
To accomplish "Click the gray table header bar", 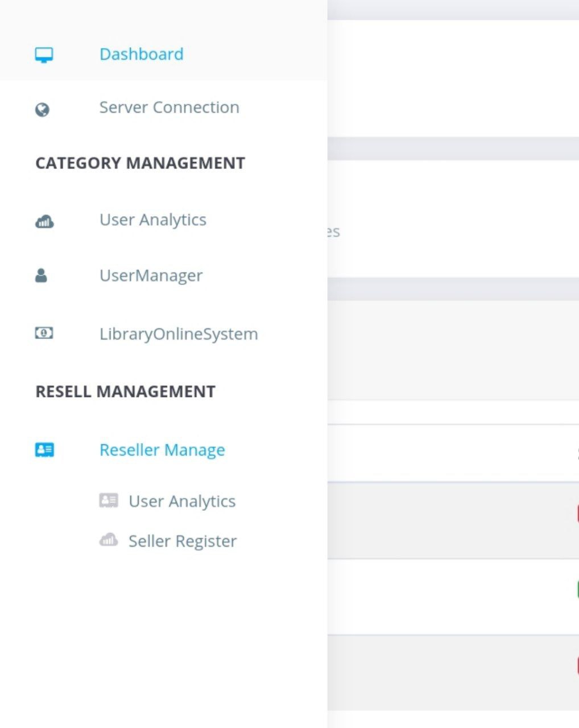I will pyautogui.click(x=452, y=290).
